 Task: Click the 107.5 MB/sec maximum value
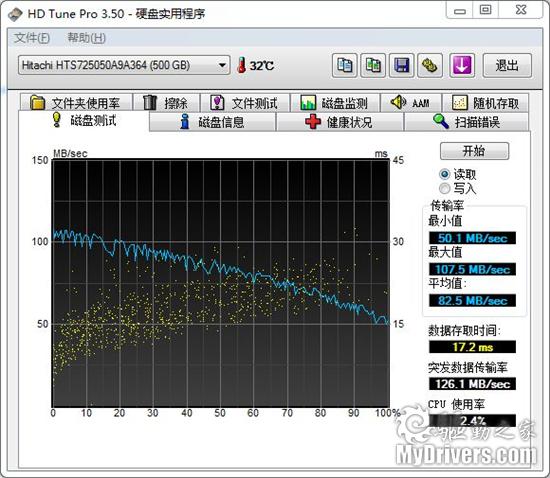(x=472, y=269)
